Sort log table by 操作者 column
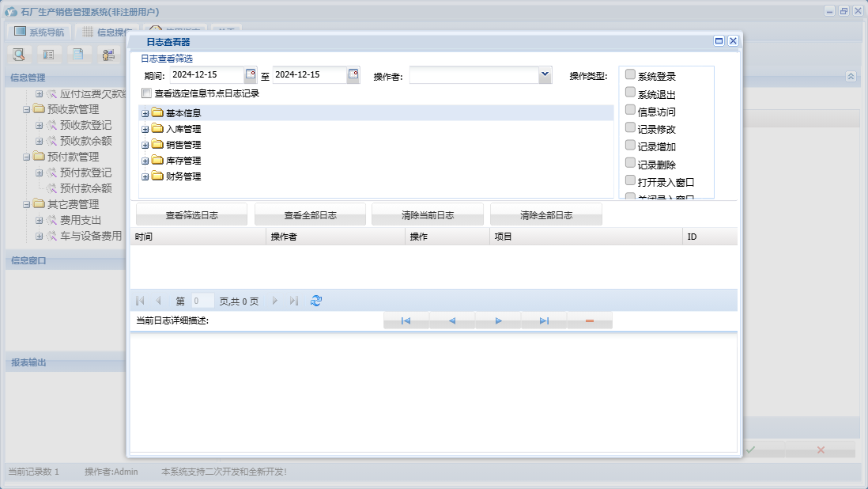 click(335, 237)
